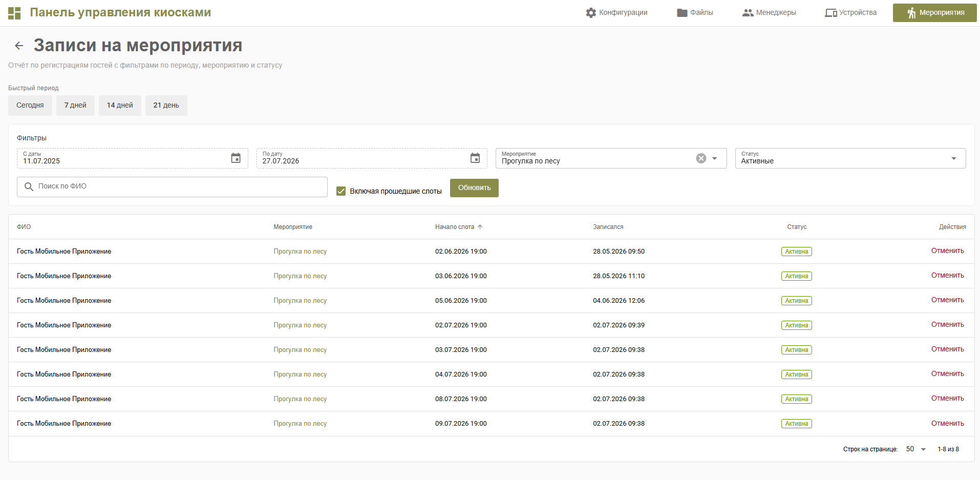
Task: Cancel the booking for slot 09.07.2026 19:00
Action: (948, 424)
